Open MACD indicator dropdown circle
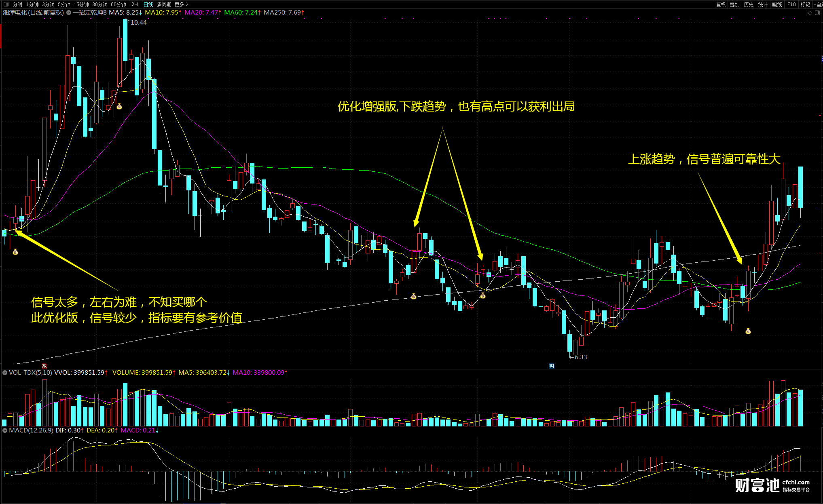The height and width of the screenshot is (504, 823). click(x=5, y=430)
